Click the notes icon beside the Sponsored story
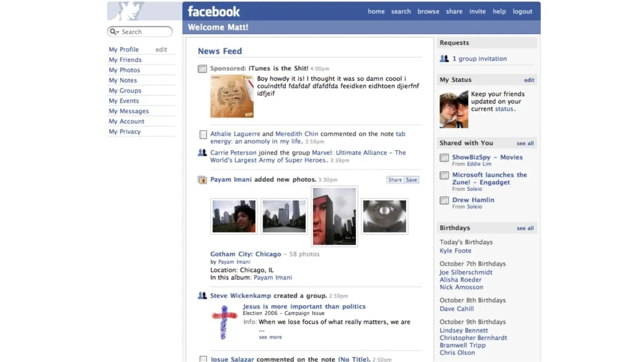 pyautogui.click(x=203, y=68)
